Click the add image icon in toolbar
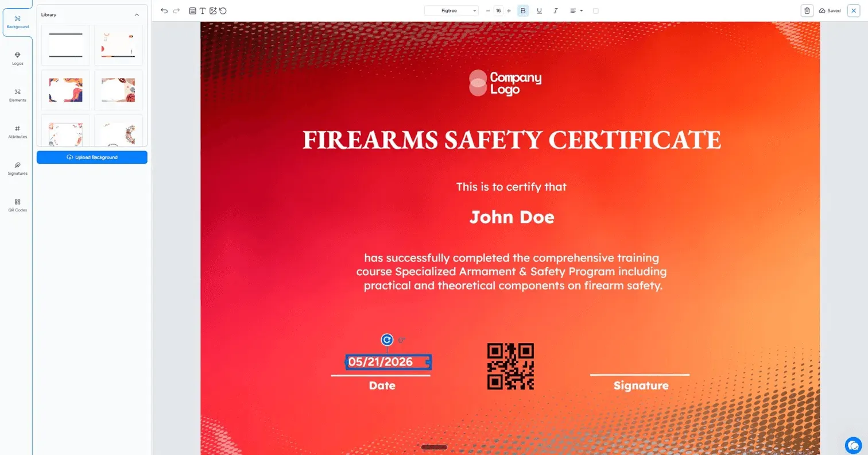Image resolution: width=868 pixels, height=455 pixels. (213, 11)
